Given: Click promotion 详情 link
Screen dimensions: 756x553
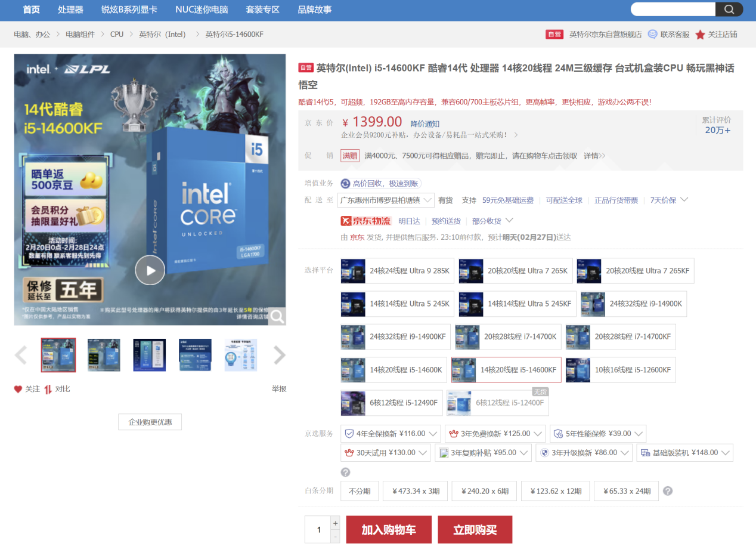Looking at the screenshot, I should 594,156.
